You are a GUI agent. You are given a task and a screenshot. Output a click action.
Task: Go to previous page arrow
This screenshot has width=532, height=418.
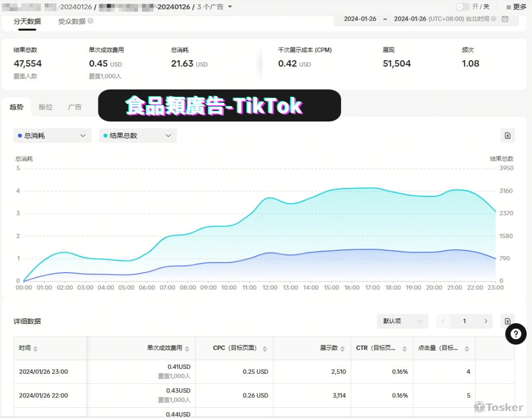click(443, 321)
